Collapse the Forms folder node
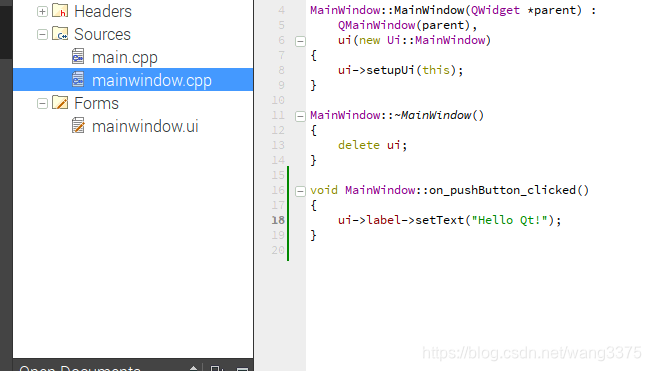This screenshot has height=371, width=651. [x=42, y=103]
